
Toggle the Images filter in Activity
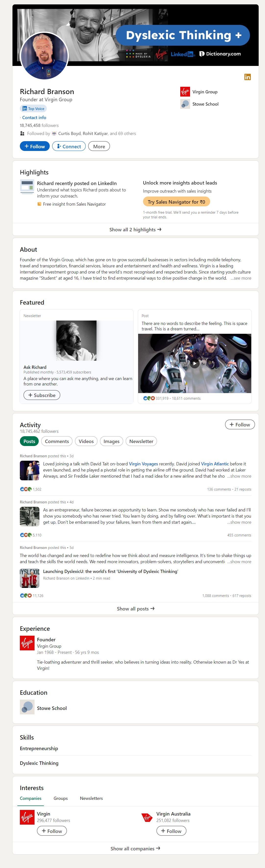(x=111, y=441)
